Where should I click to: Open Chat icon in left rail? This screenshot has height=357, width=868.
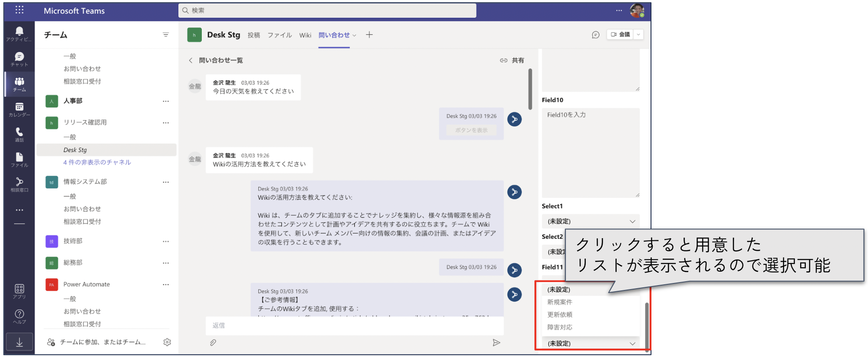19,59
